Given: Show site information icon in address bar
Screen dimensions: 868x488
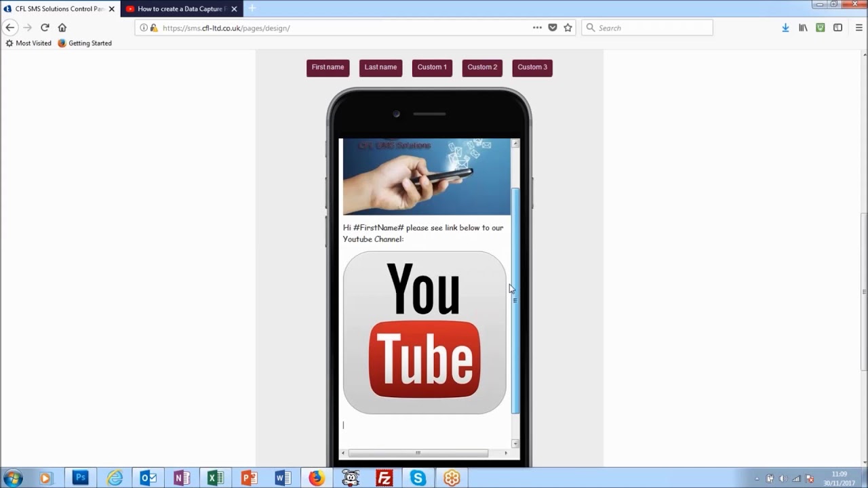Looking at the screenshot, I should tap(144, 28).
